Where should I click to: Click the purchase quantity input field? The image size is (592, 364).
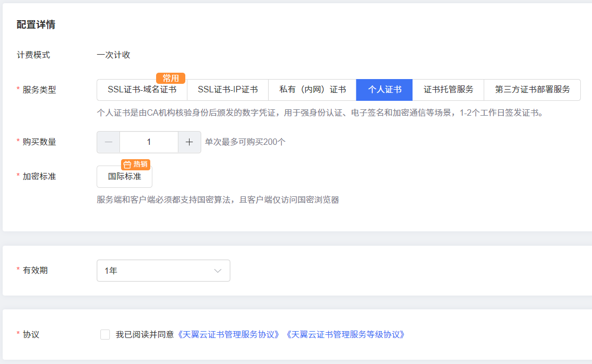(149, 142)
